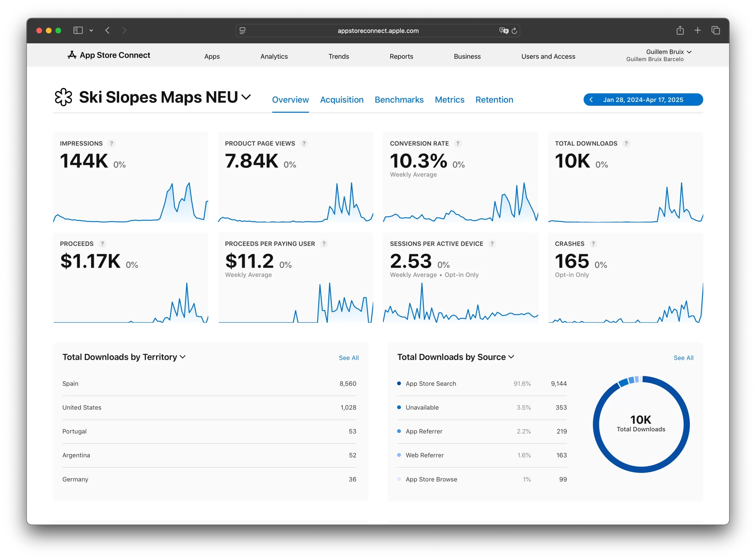Open the Impressions 144K chart card
Viewport: 756px width, 560px height.
tap(131, 178)
